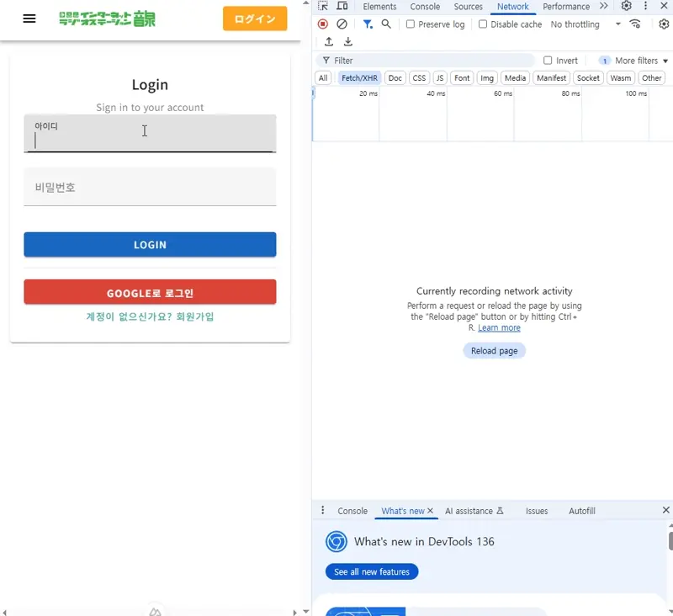The height and width of the screenshot is (616, 673).
Task: Expand the More filters dropdown
Action: tap(634, 61)
